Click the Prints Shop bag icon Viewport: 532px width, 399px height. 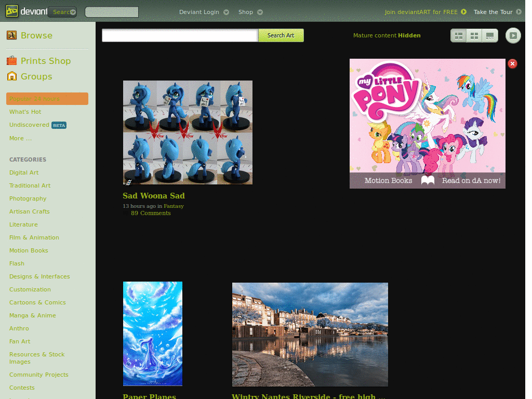[x=11, y=60]
